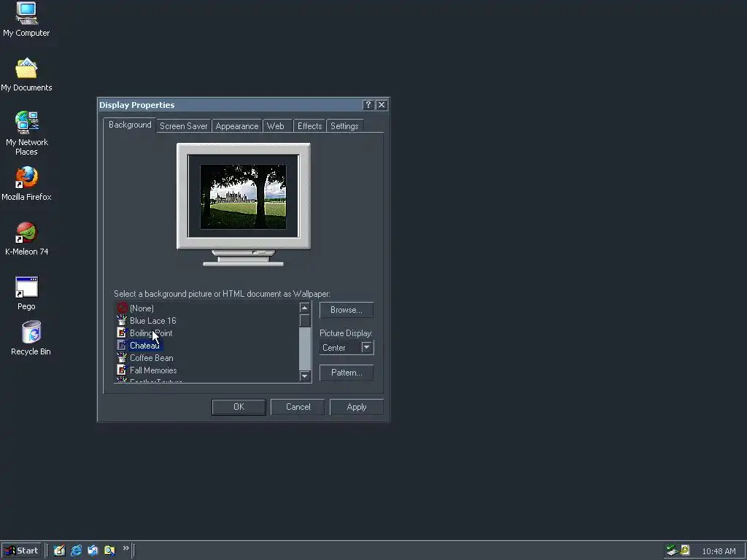Click the Browse... button
747x560 pixels.
(x=347, y=309)
